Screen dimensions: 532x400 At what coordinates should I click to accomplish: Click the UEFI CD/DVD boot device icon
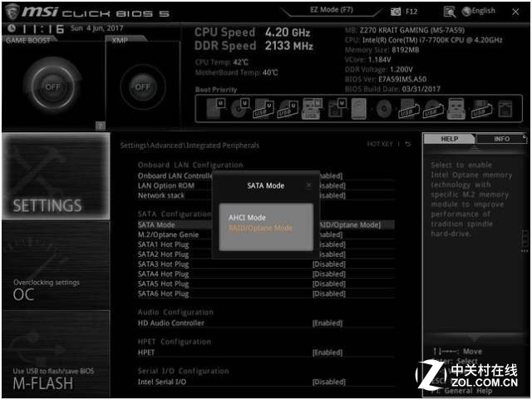239,108
